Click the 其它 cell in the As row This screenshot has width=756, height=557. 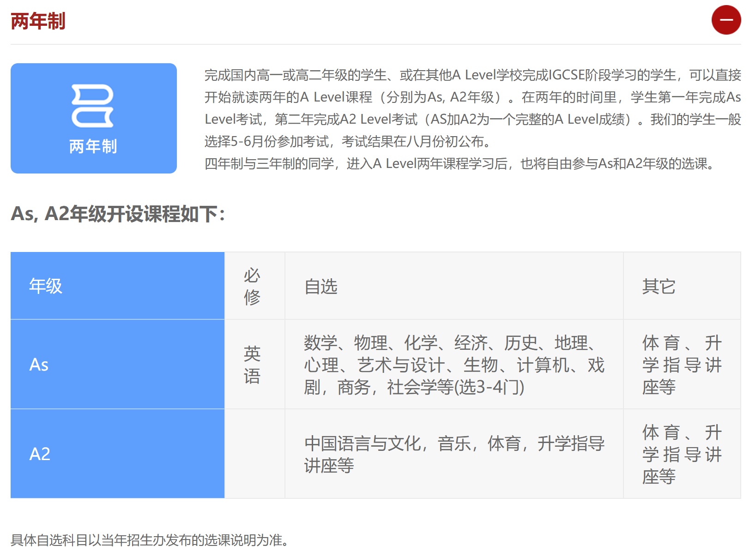[681, 365]
